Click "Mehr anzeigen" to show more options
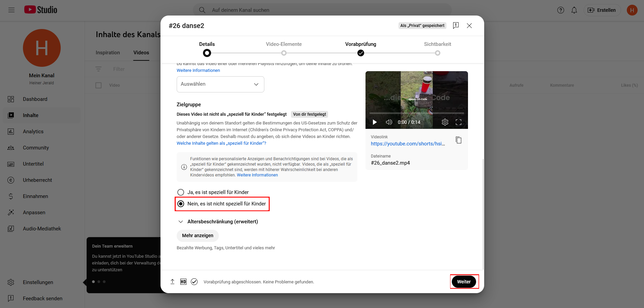This screenshot has width=644, height=308. [198, 235]
